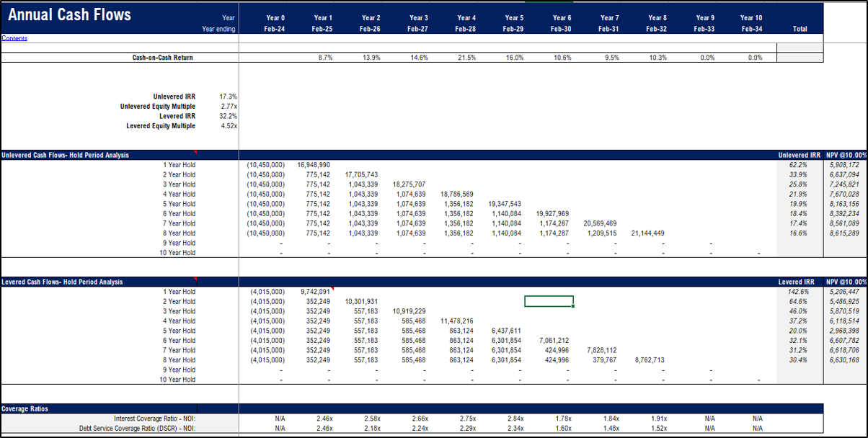Click the Cash-on-Cash Return label
The image size is (868, 438).
click(x=162, y=58)
